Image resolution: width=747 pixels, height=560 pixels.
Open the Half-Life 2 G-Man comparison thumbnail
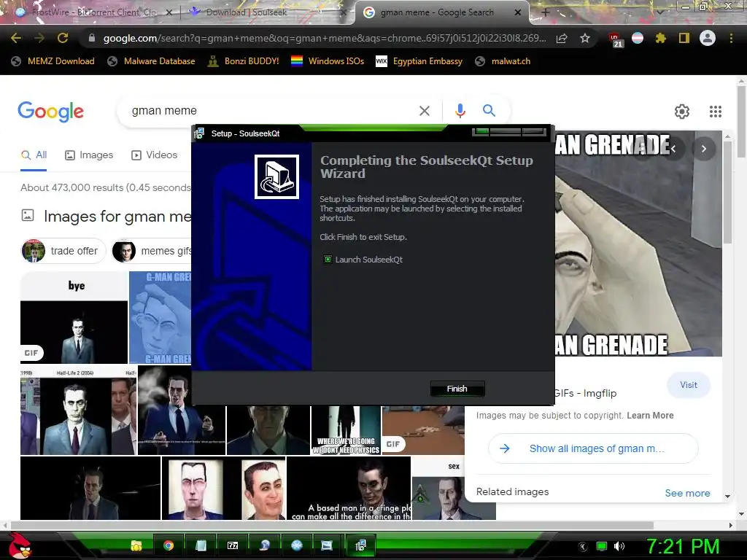(78, 411)
